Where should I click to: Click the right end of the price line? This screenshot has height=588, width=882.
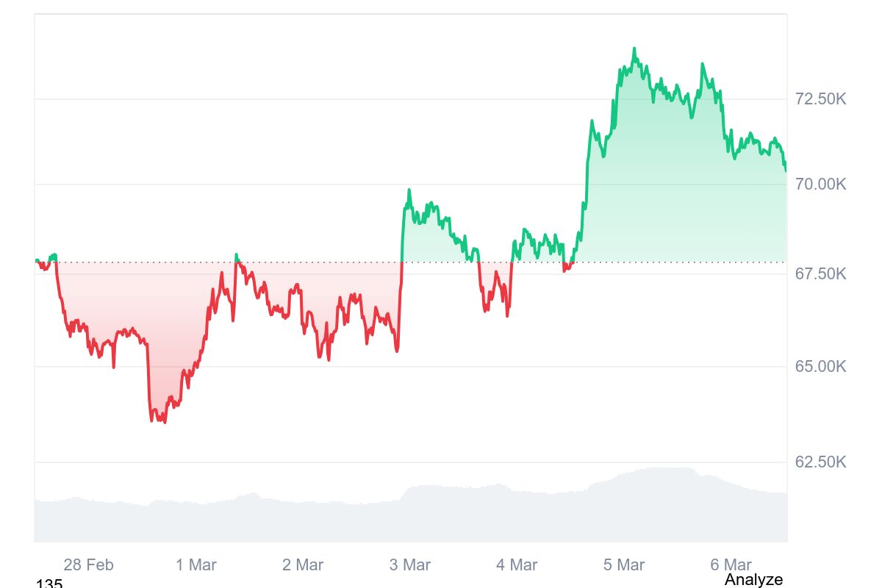point(786,171)
